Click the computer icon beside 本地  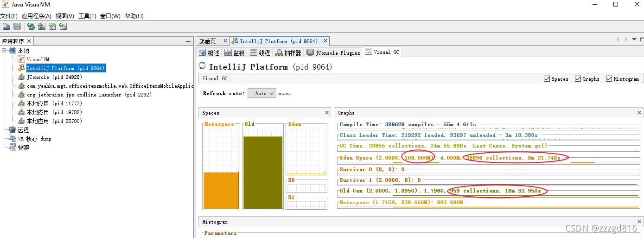point(13,51)
